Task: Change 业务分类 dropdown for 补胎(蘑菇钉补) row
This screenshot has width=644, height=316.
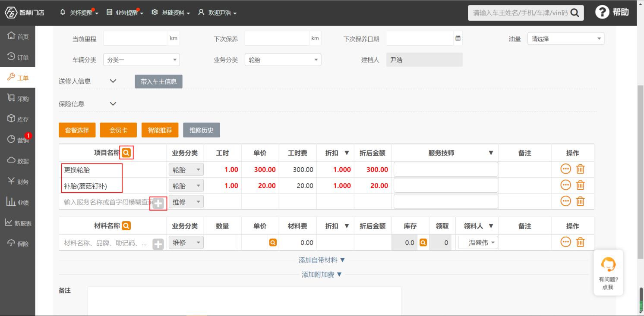Action: point(186,186)
